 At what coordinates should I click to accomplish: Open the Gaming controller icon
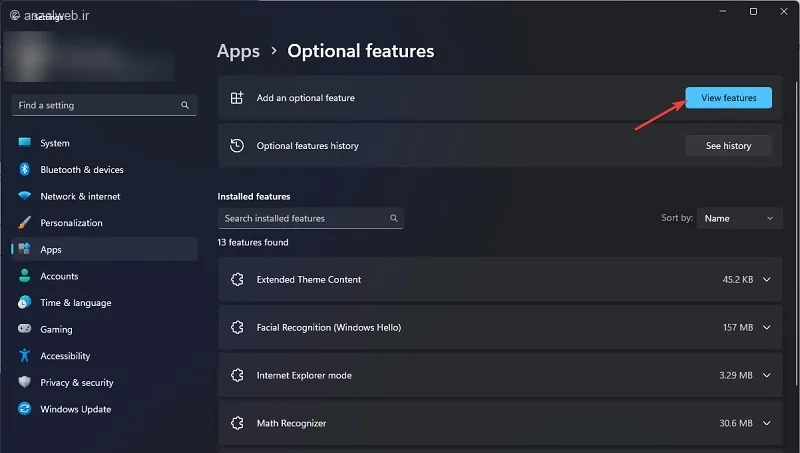click(24, 329)
